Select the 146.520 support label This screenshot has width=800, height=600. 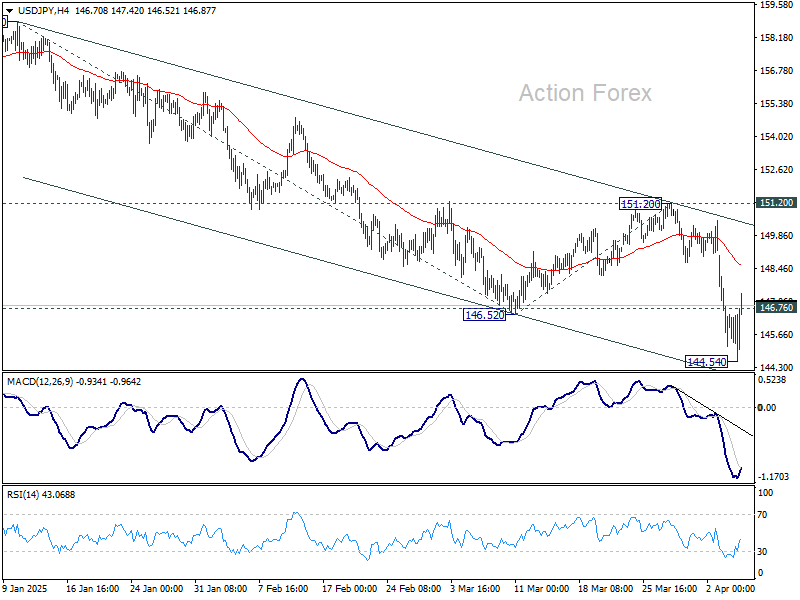(485, 315)
